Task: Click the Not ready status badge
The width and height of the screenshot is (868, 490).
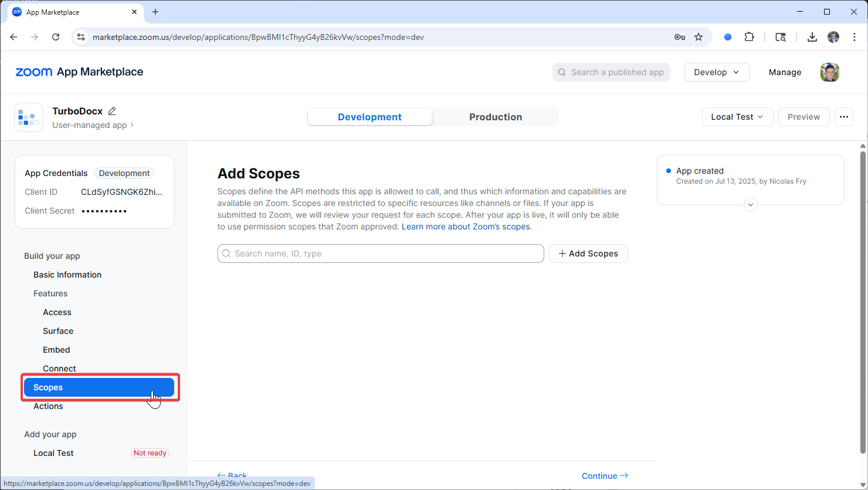Action: tap(150, 453)
